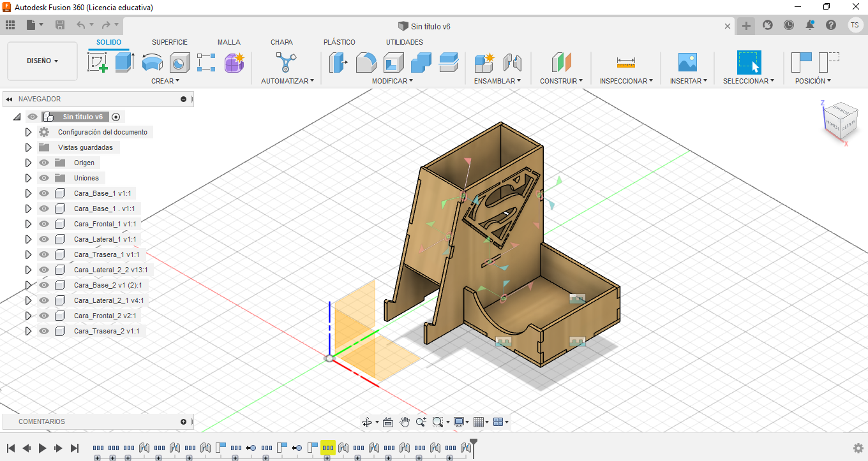Toggle visibility of Cara_Trasera_2 v1:1
This screenshot has width=868, height=461.
44,331
